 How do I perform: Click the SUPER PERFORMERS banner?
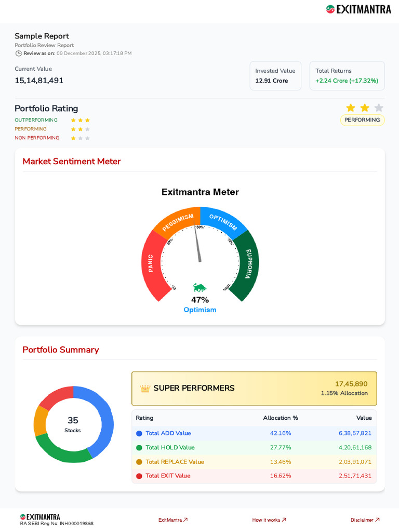pyautogui.click(x=254, y=389)
